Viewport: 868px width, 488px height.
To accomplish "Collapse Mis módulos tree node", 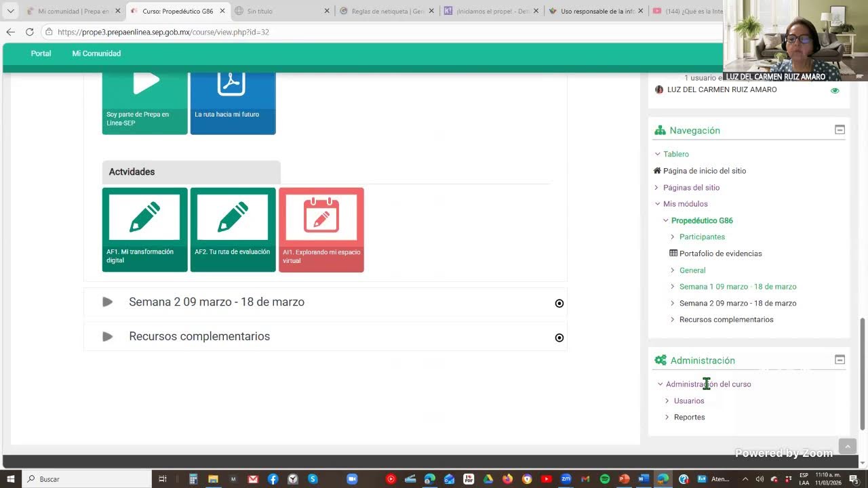I will point(657,204).
